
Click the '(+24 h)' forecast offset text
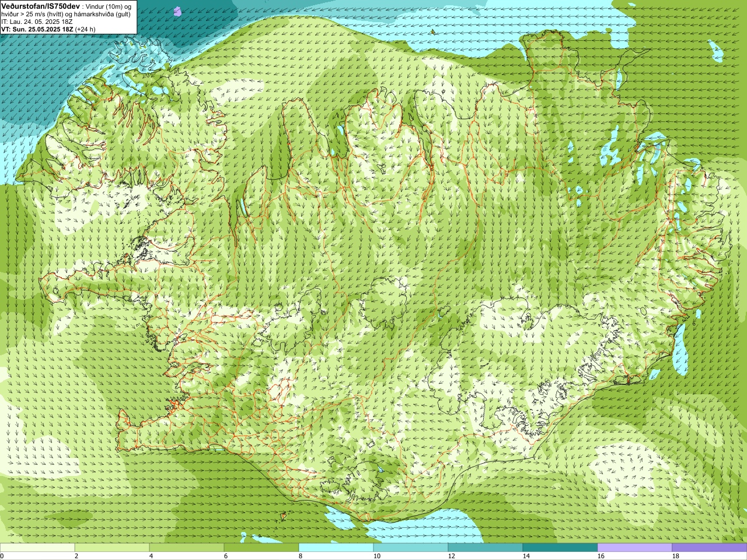point(85,29)
